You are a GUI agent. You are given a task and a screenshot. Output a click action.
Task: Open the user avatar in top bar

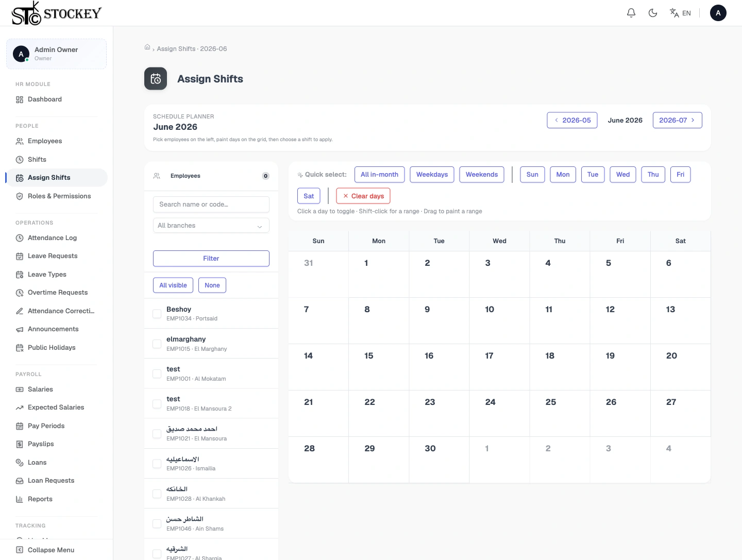coord(718,13)
